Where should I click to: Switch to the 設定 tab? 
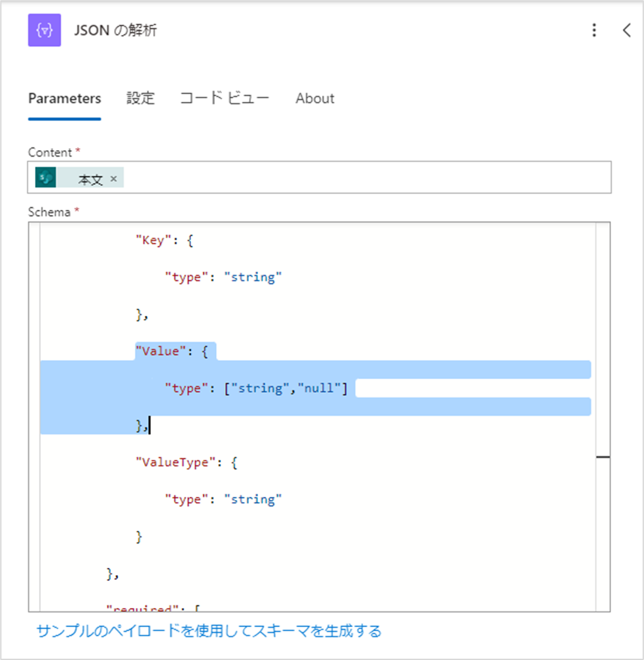click(x=141, y=99)
